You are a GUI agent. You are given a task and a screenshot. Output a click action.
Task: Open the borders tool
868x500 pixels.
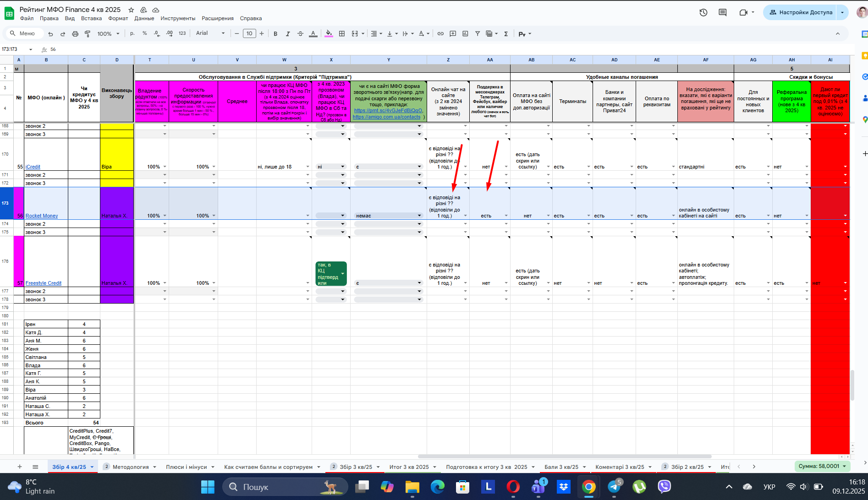click(x=342, y=33)
